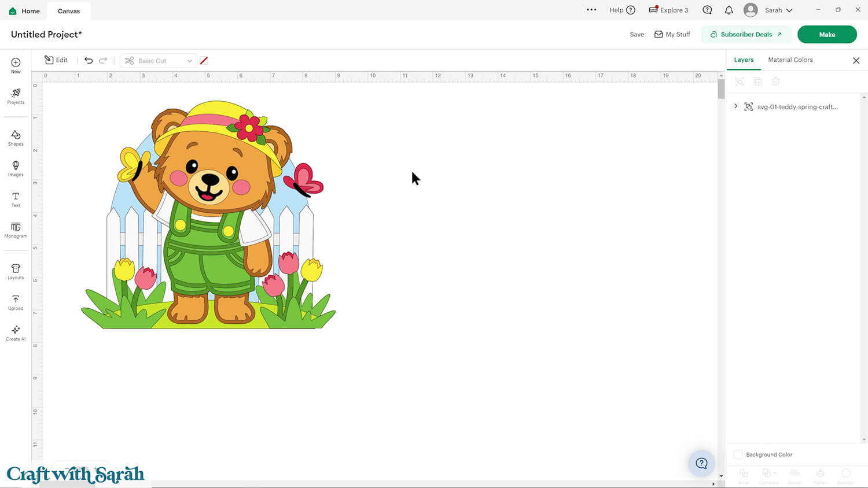Open the Create AI tool

coord(16,332)
